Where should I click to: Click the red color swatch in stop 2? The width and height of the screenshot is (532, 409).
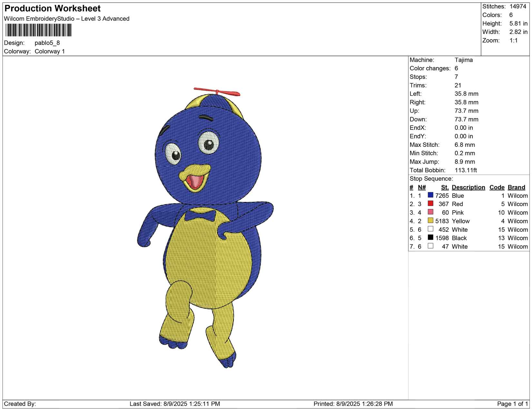pyautogui.click(x=430, y=204)
